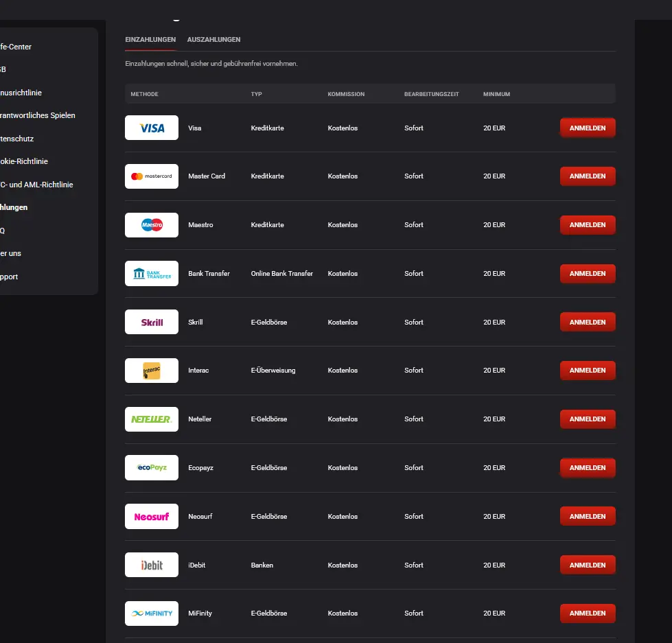
Task: Click 'Sofort' in the Neteller row
Action: pos(414,419)
